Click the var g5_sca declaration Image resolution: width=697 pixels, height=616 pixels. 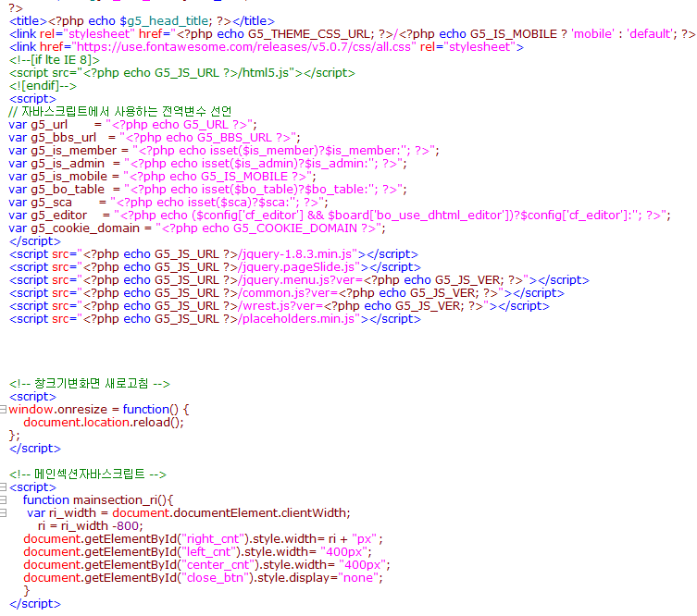click(x=168, y=202)
